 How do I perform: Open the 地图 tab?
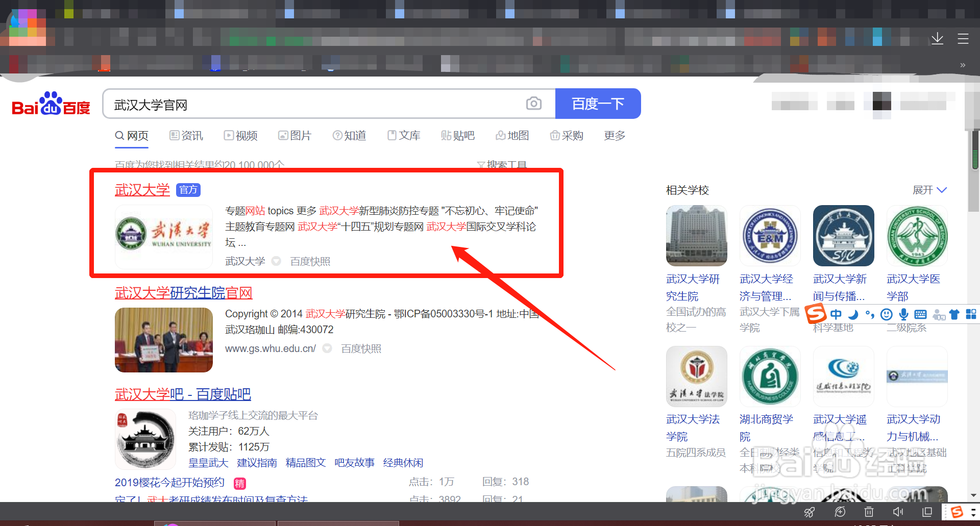tap(512, 136)
